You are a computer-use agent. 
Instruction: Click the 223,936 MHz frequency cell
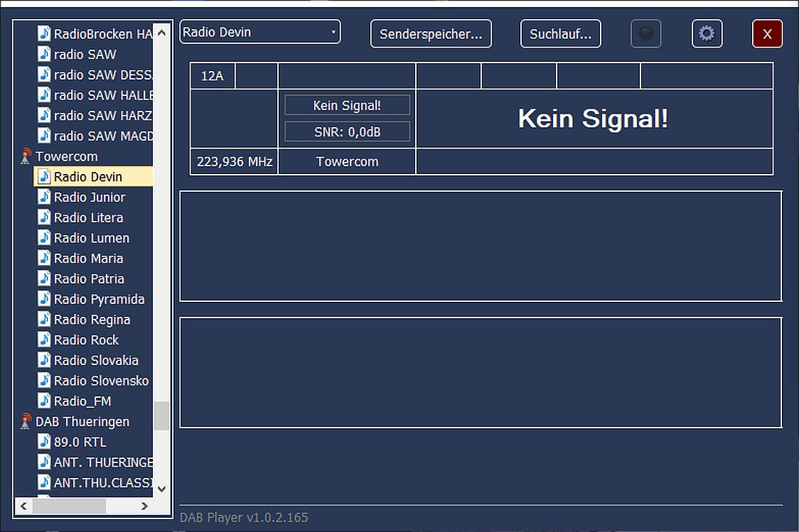pos(235,161)
